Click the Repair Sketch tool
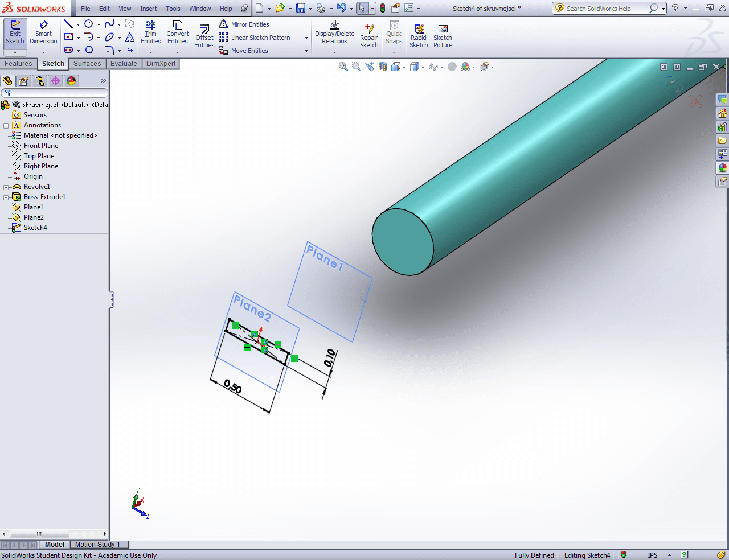Viewport: 729px width, 560px height. pyautogui.click(x=369, y=35)
